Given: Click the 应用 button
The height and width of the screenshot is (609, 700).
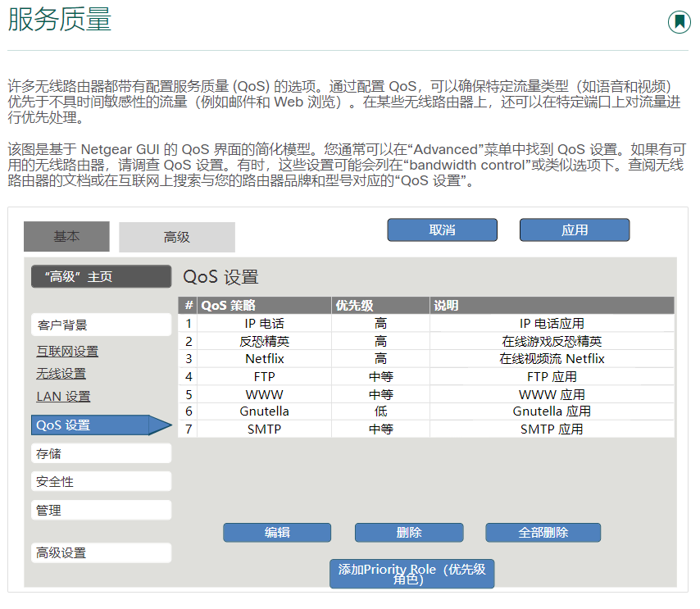Looking at the screenshot, I should coord(574,230).
